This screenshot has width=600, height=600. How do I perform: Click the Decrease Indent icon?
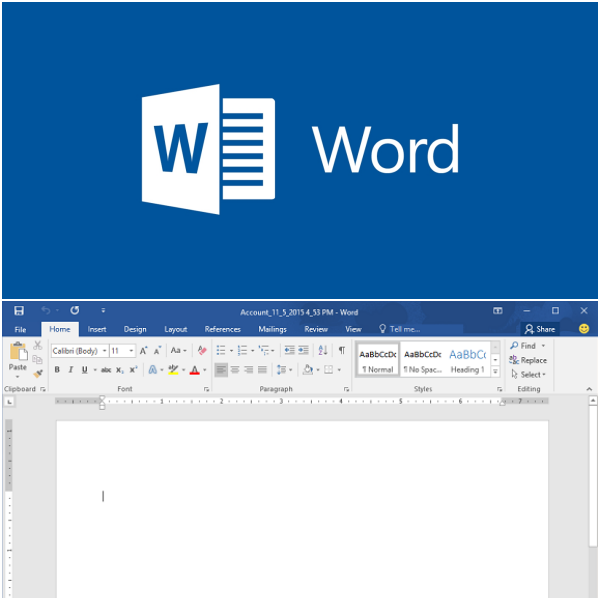[290, 350]
